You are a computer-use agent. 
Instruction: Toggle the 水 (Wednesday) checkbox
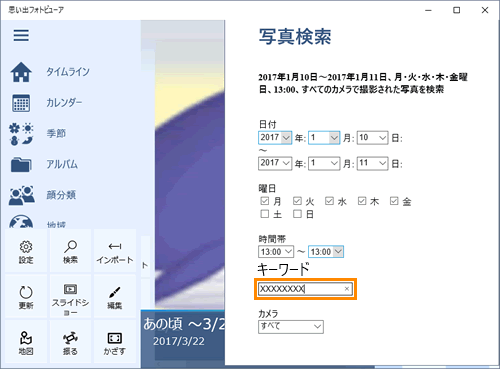click(329, 201)
